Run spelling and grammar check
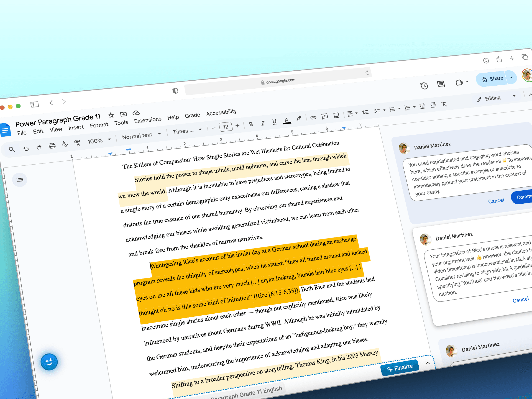This screenshot has height=399, width=532. click(65, 144)
